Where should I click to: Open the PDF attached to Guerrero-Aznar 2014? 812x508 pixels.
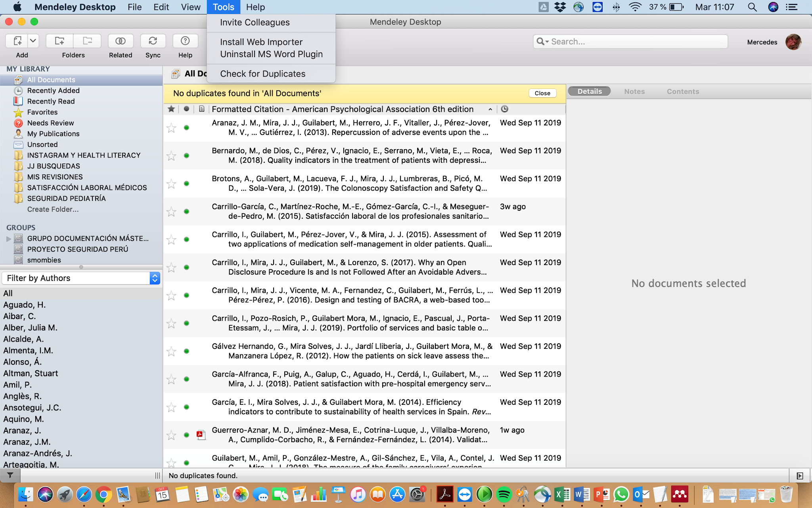(x=201, y=435)
